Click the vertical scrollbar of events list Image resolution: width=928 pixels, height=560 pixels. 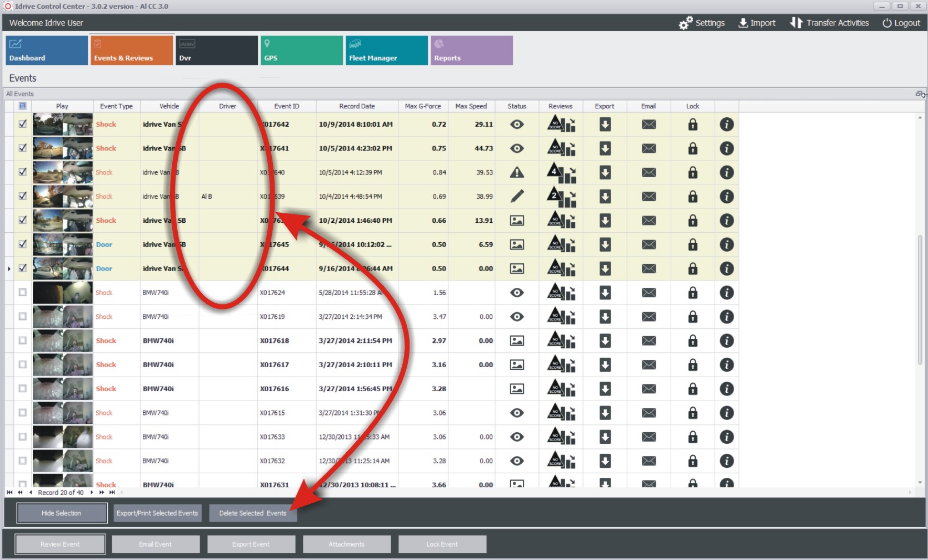point(920,300)
